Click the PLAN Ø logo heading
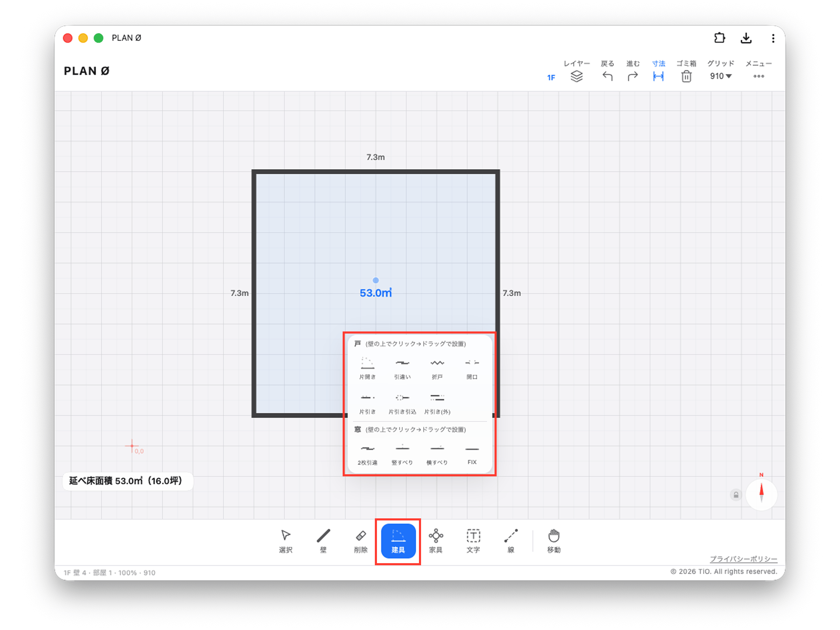This screenshot has width=840, height=630. (86, 71)
